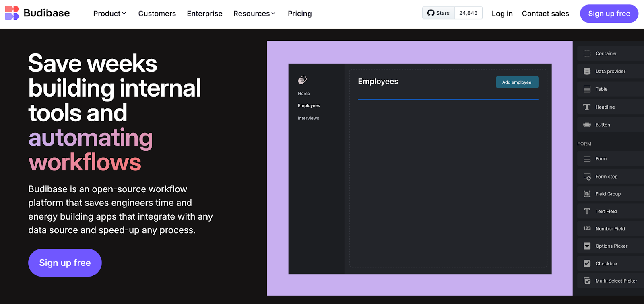This screenshot has height=304, width=644.
Task: Select Interviews in the app sidebar
Action: (308, 118)
